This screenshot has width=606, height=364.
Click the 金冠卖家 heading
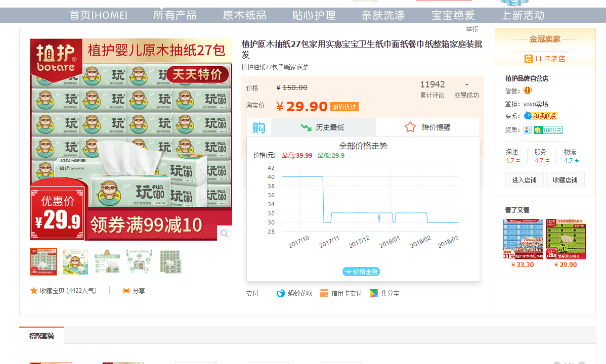545,39
